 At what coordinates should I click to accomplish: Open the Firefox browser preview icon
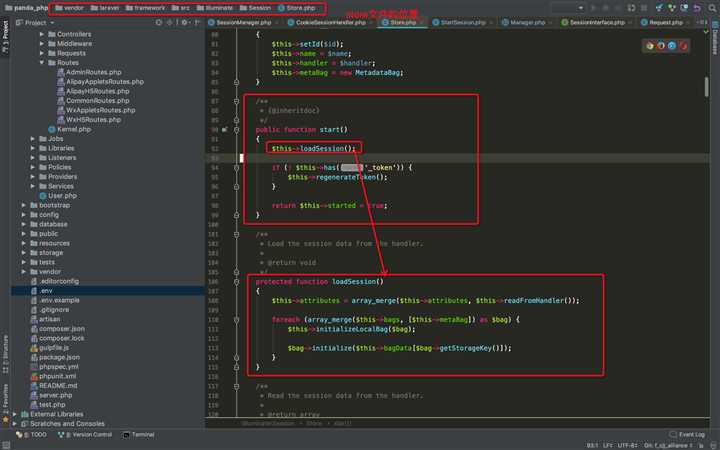pos(661,45)
